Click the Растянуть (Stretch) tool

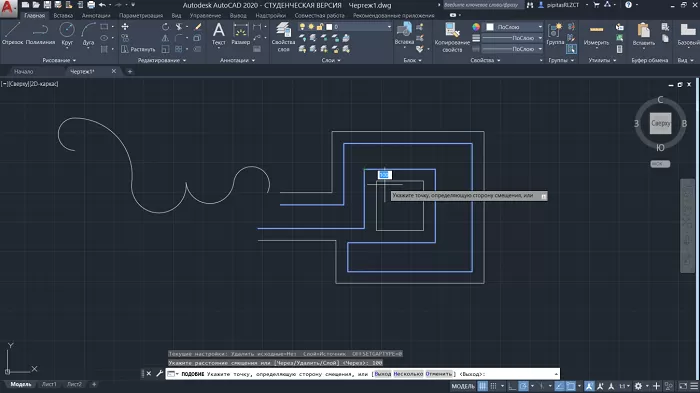[138, 49]
